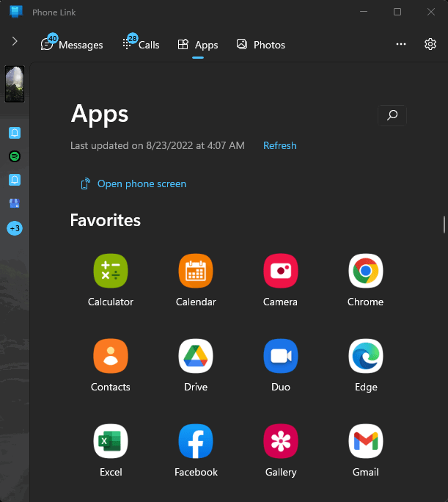
Task: Open the Duo video app
Action: tap(280, 356)
